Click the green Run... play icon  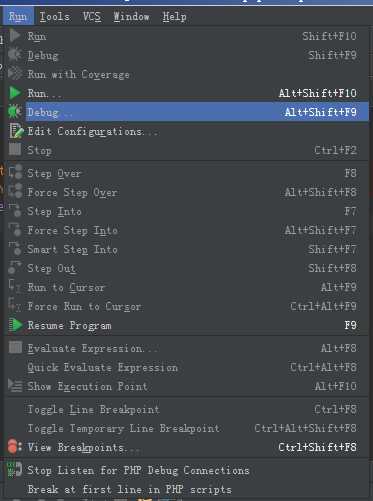pyautogui.click(x=15, y=93)
